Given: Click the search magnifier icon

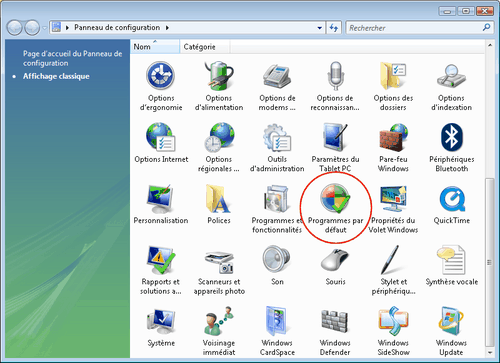Looking at the screenshot, I should click(486, 28).
